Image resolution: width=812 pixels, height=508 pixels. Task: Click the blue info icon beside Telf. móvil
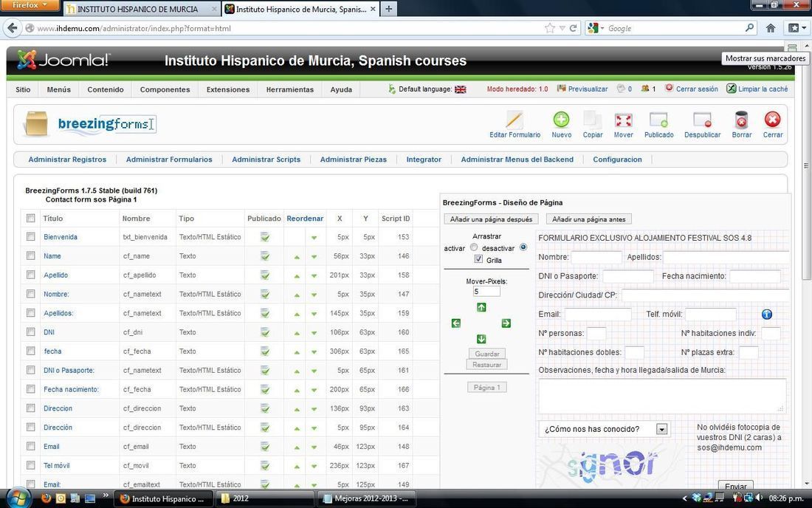click(x=767, y=315)
